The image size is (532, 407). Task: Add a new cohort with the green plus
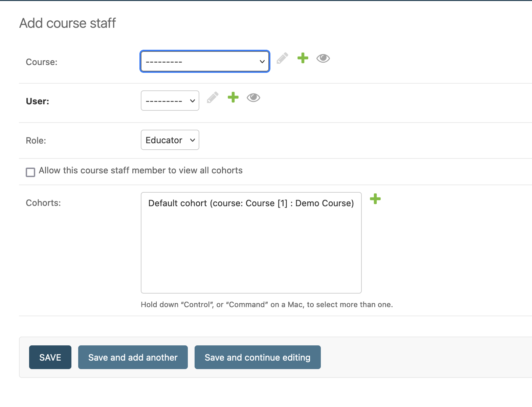point(375,199)
